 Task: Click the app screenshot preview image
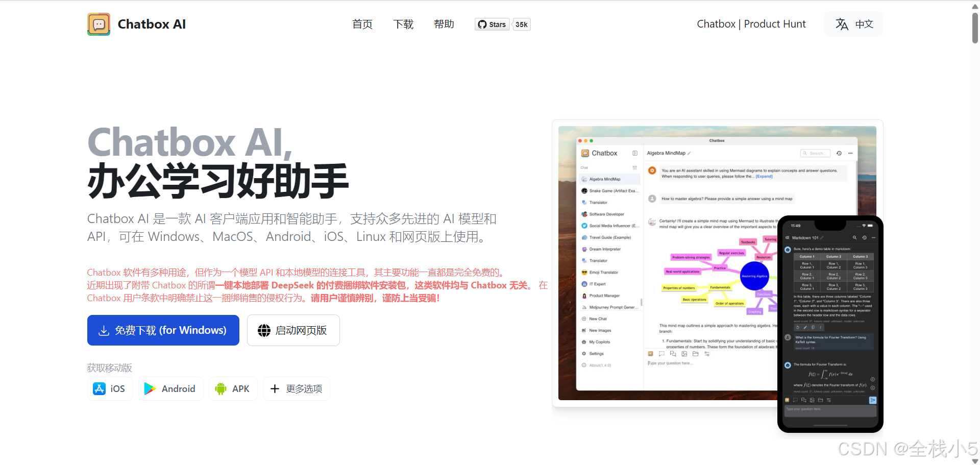717,263
